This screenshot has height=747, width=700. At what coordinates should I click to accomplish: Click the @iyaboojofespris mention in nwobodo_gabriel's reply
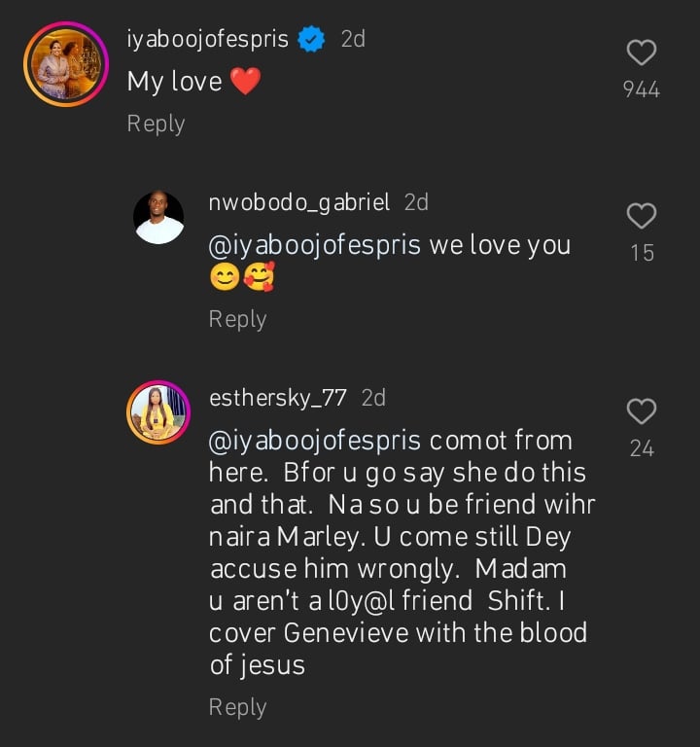315,245
